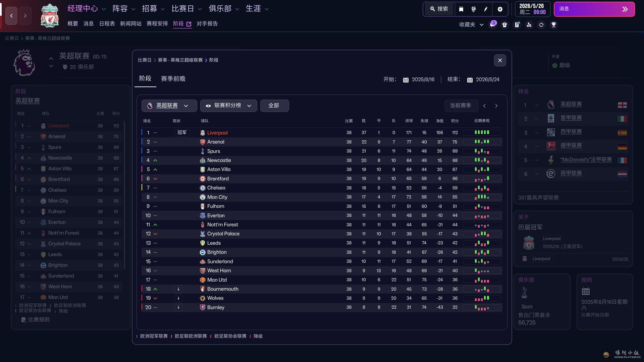Image resolution: width=644 pixels, height=362 pixels.
Task: Expand the 经理中心 menu chevron
Action: pos(103,9)
